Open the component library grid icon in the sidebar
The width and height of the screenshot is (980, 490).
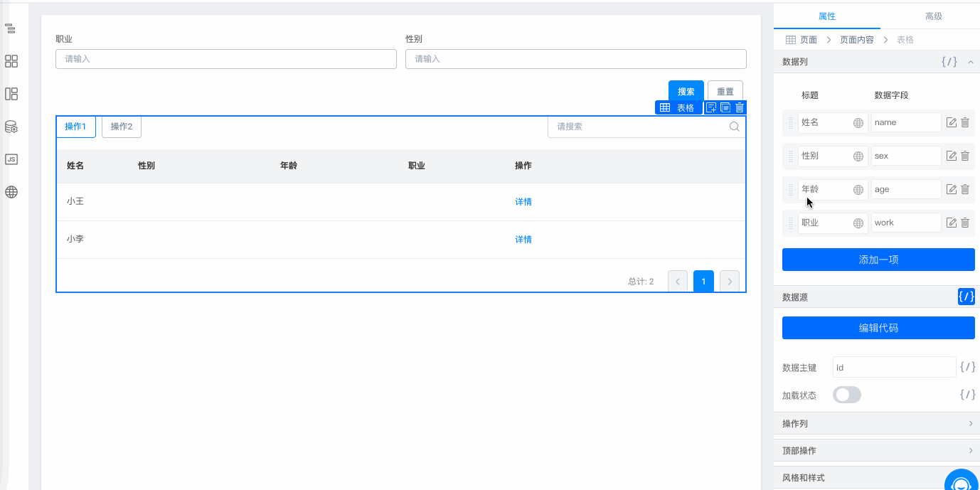(x=11, y=61)
